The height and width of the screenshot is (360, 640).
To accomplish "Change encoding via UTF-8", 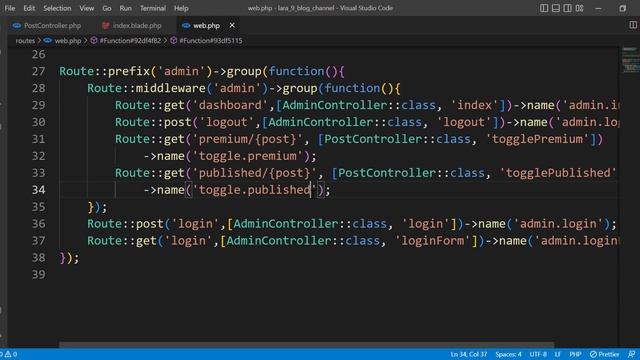I will [x=538, y=354].
